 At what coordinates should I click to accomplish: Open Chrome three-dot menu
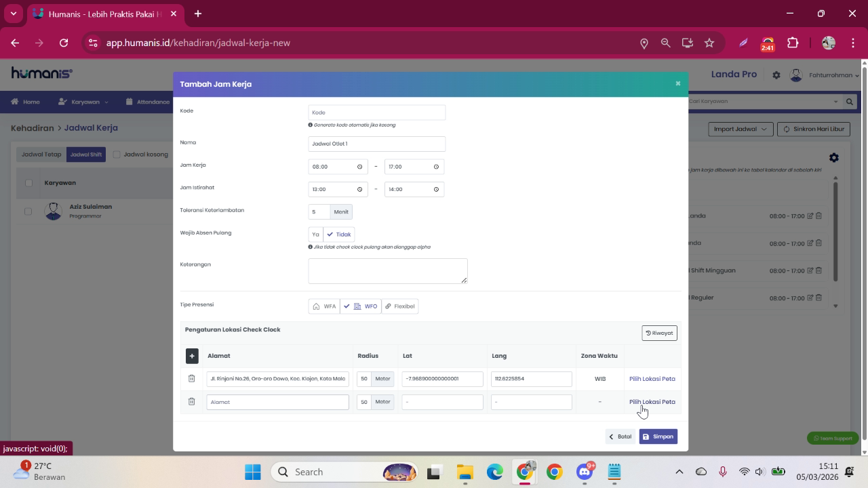pos(852,43)
